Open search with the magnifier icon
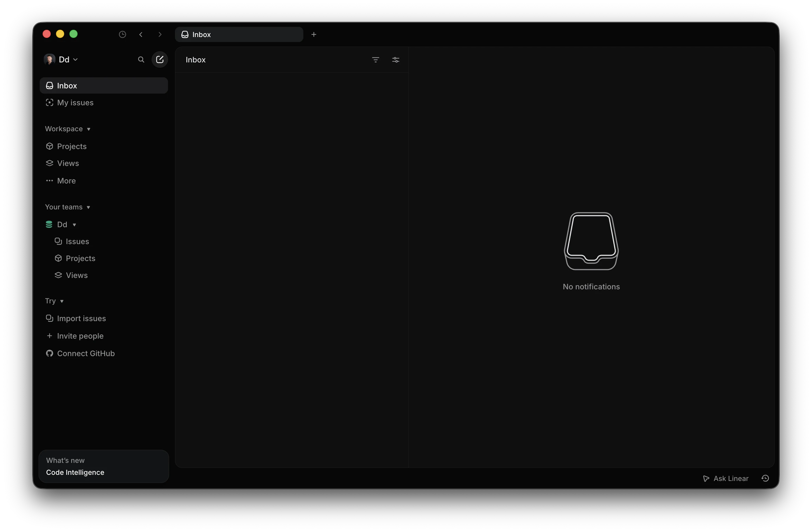Image resolution: width=812 pixels, height=532 pixels. (141, 60)
